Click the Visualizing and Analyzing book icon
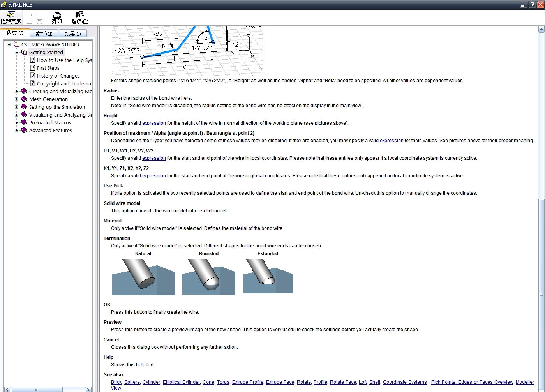 click(24, 115)
